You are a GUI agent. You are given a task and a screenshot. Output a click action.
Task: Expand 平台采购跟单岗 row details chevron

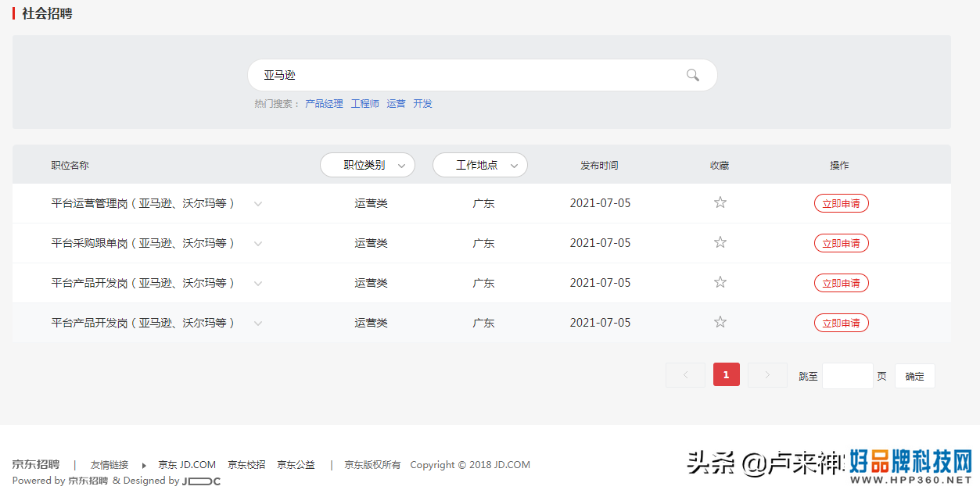pos(258,244)
